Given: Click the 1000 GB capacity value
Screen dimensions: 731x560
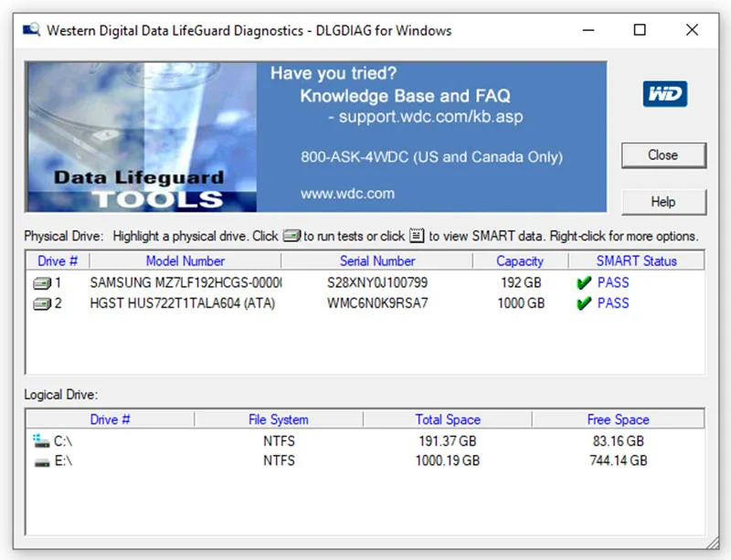Looking at the screenshot, I should [521, 303].
